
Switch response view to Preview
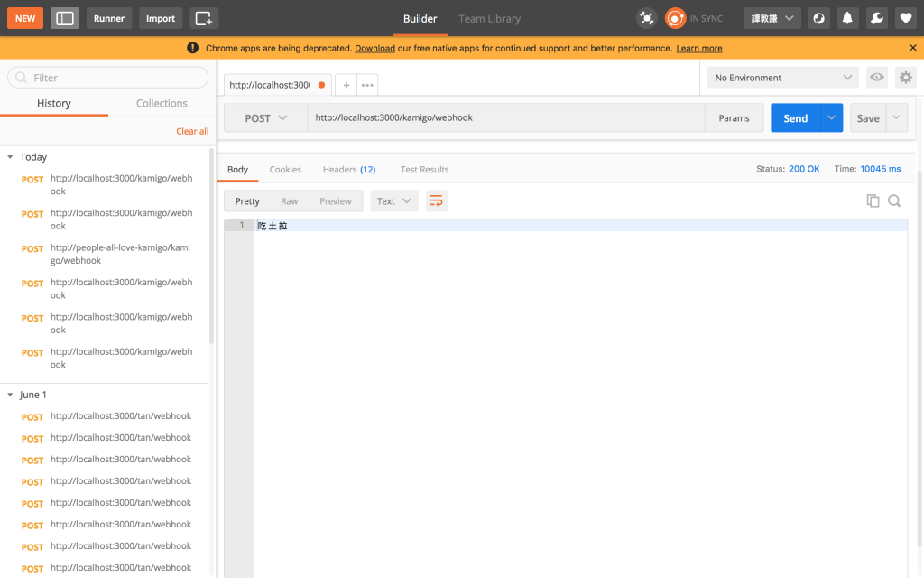(336, 201)
